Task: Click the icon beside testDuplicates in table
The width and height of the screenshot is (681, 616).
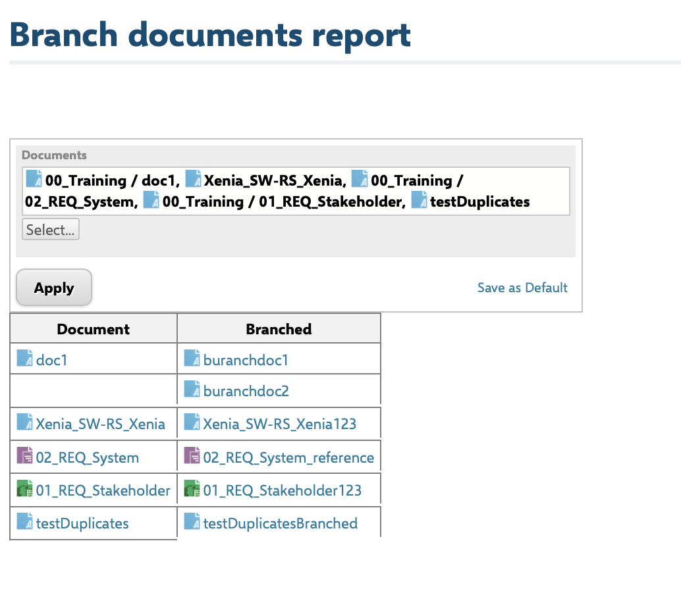Action: pyautogui.click(x=25, y=521)
